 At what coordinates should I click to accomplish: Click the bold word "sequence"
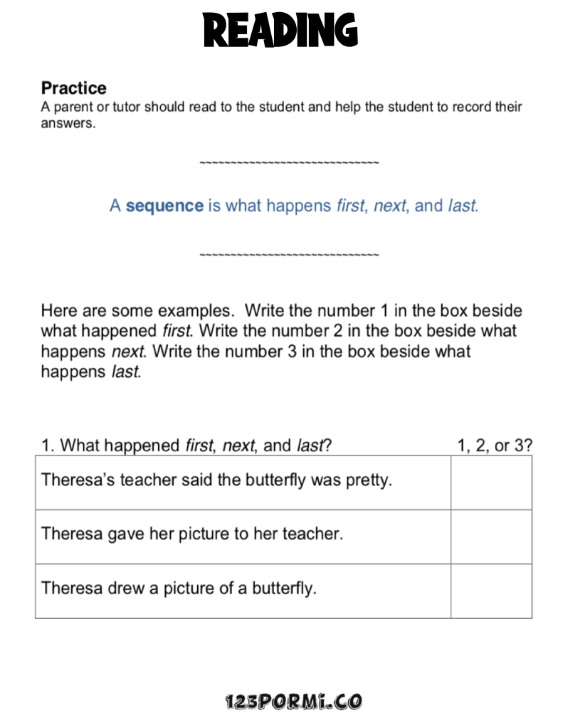[164, 206]
